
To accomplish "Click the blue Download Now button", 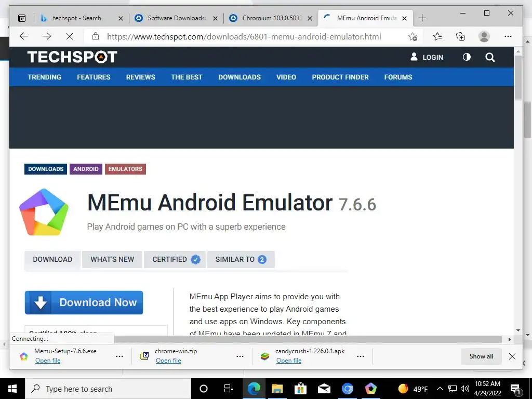I will [84, 302].
